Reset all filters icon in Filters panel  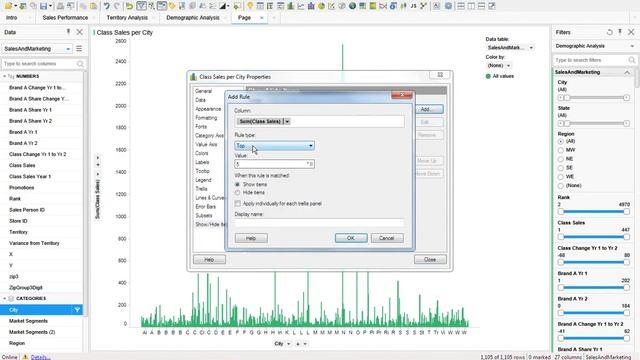609,32
